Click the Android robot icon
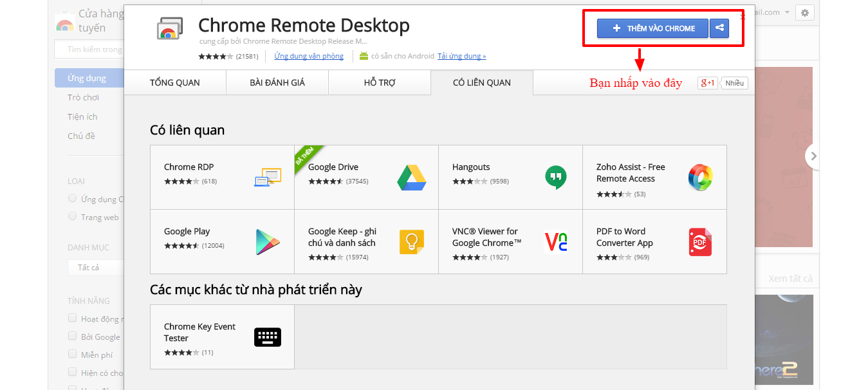The width and height of the screenshot is (868, 390). click(x=364, y=56)
